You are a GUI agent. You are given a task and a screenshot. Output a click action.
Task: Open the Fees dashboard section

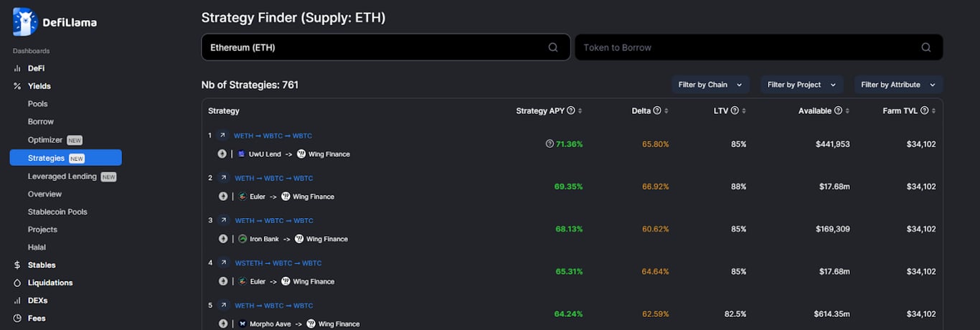[37, 319]
